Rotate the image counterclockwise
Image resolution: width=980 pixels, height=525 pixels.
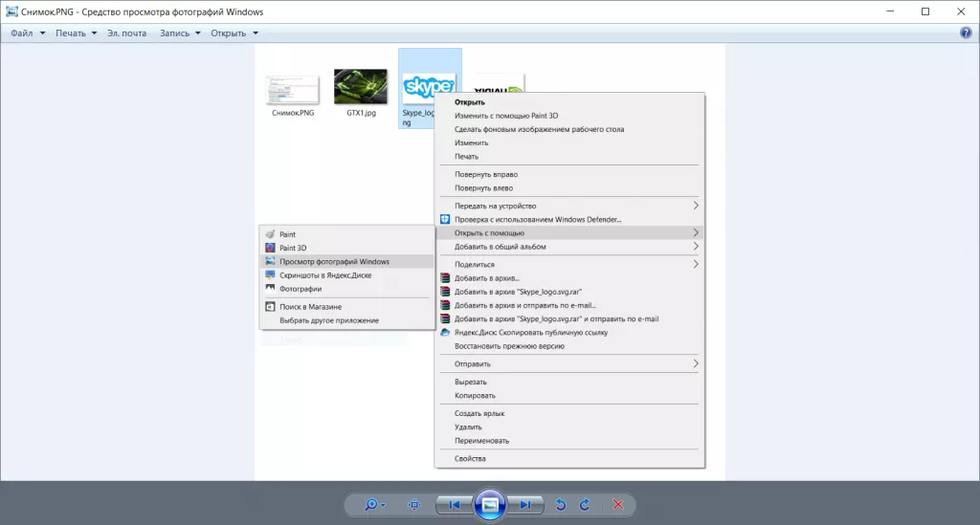tap(561, 504)
